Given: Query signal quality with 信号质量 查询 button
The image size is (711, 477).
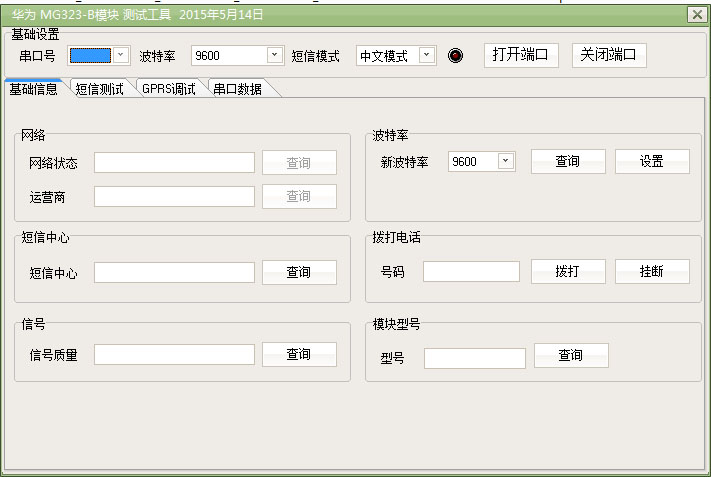Looking at the screenshot, I should (x=299, y=354).
